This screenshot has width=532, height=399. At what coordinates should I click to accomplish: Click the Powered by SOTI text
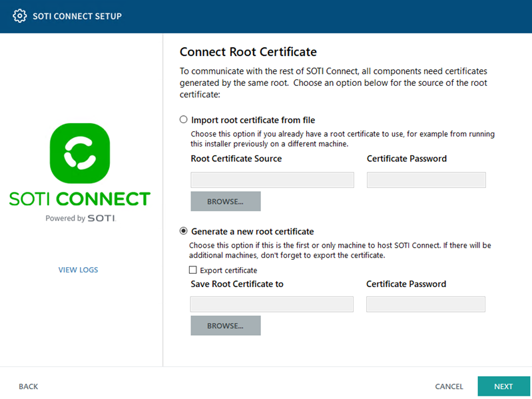(x=81, y=218)
